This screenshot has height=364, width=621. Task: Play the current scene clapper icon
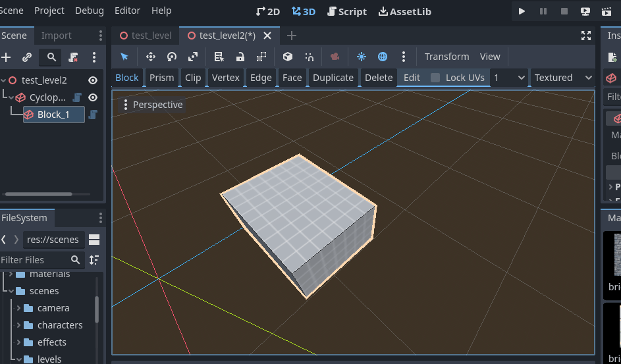coord(607,11)
